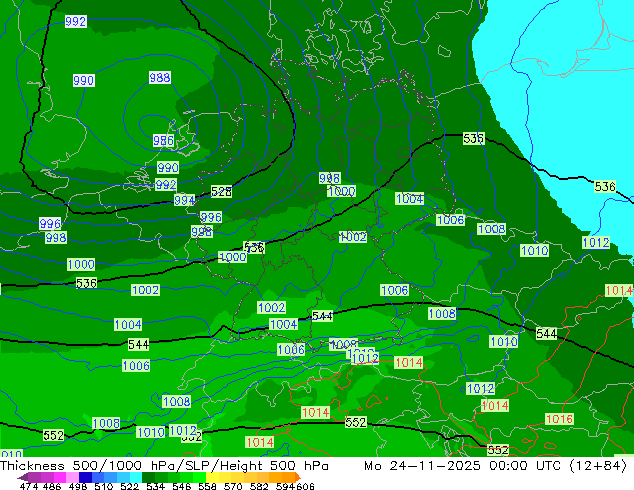Click the 582 value on the legend
This screenshot has height=490, width=634.
coord(259,486)
